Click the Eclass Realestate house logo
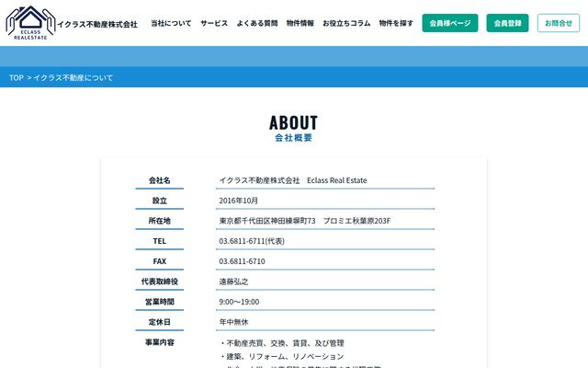Viewport: 588px width, 368px height. 30,23
